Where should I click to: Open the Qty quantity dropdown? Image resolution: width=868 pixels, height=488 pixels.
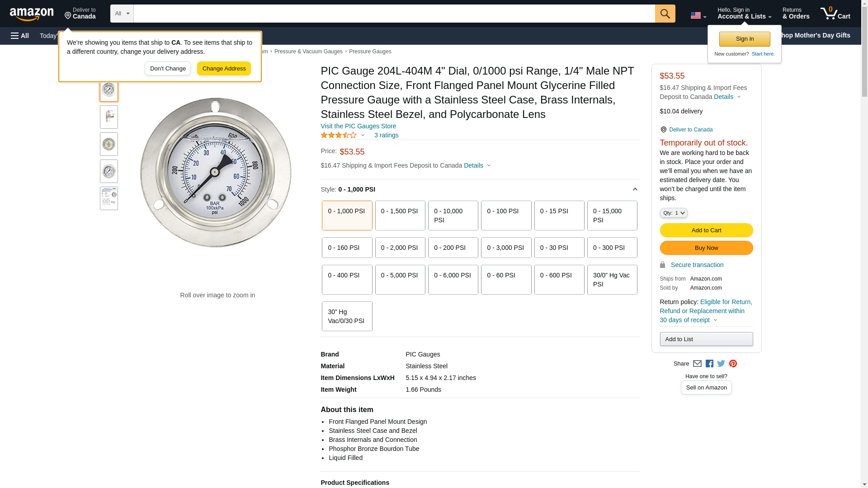pos(673,213)
